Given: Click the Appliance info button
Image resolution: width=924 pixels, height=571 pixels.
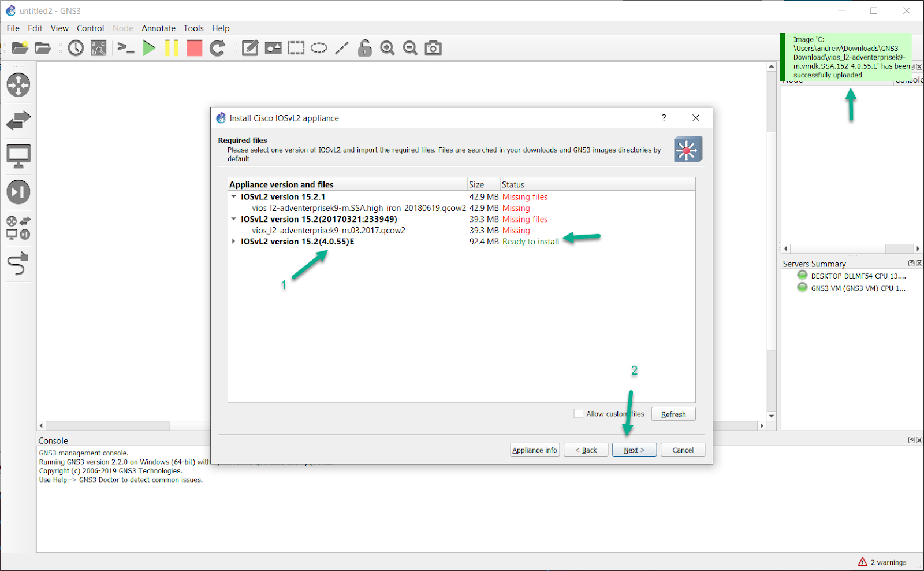Looking at the screenshot, I should click(535, 450).
